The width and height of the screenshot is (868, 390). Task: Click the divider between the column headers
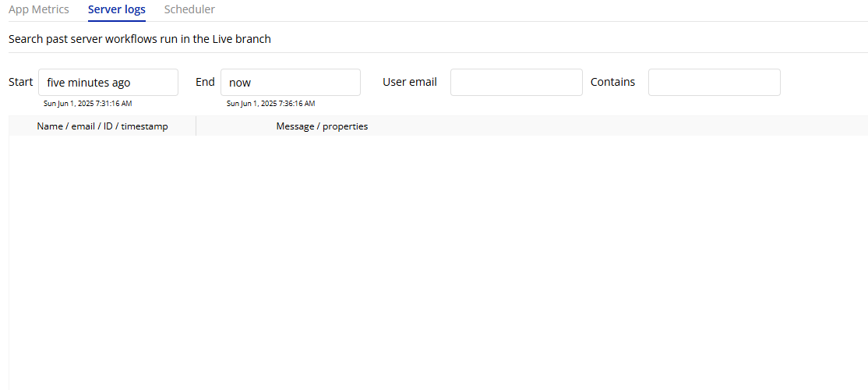point(196,126)
